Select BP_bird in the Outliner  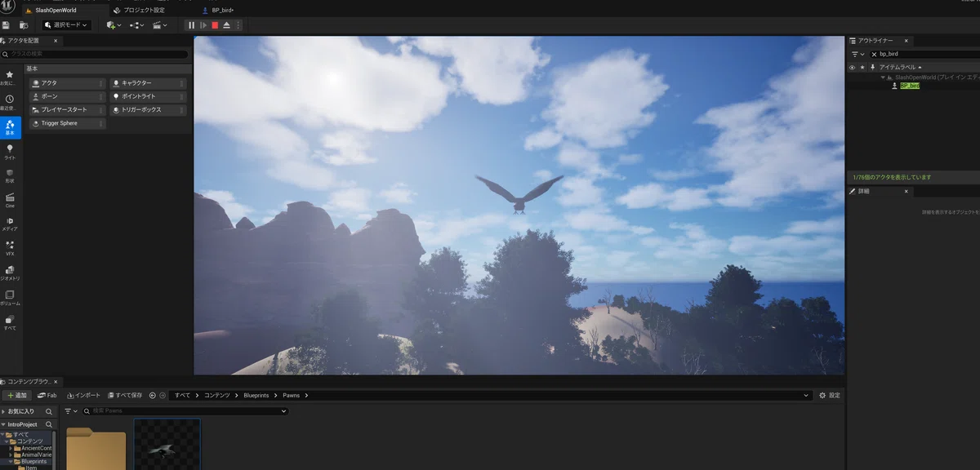click(x=910, y=86)
